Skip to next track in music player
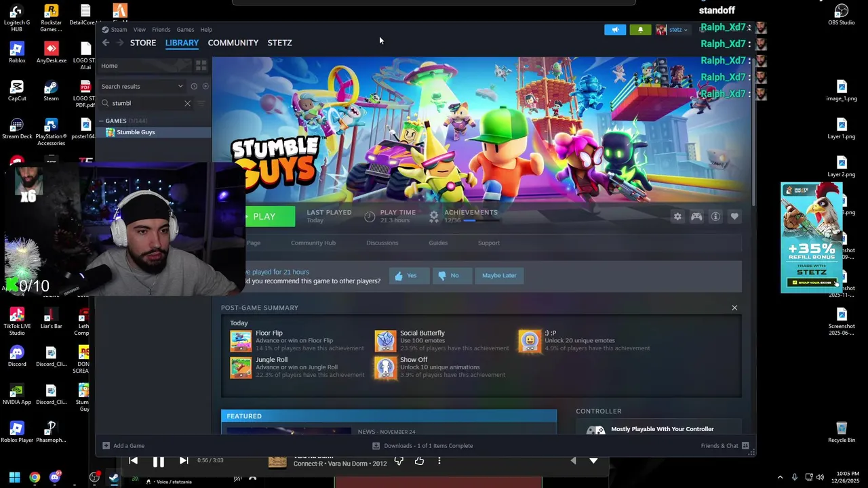Screen dimensions: 868x488 pyautogui.click(x=183, y=460)
